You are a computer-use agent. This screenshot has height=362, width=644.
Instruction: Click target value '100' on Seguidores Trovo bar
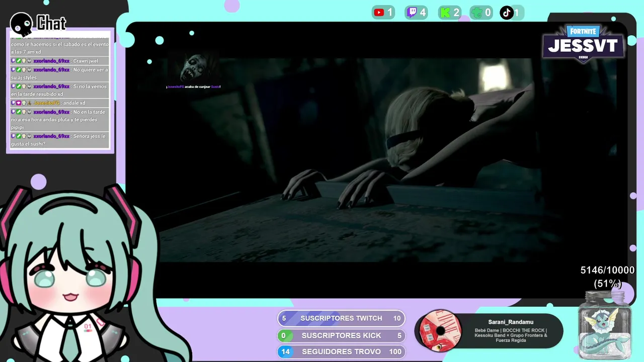click(395, 351)
